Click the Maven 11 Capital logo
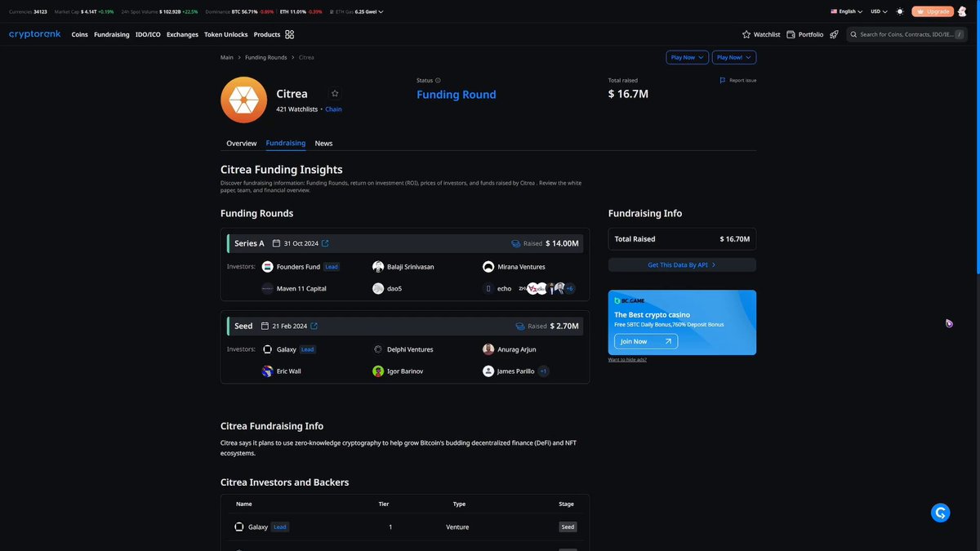This screenshot has width=980, height=551. (267, 288)
